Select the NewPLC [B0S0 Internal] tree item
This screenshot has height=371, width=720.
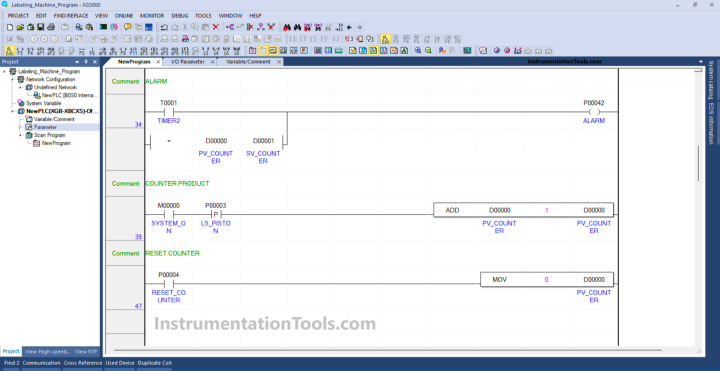point(70,96)
